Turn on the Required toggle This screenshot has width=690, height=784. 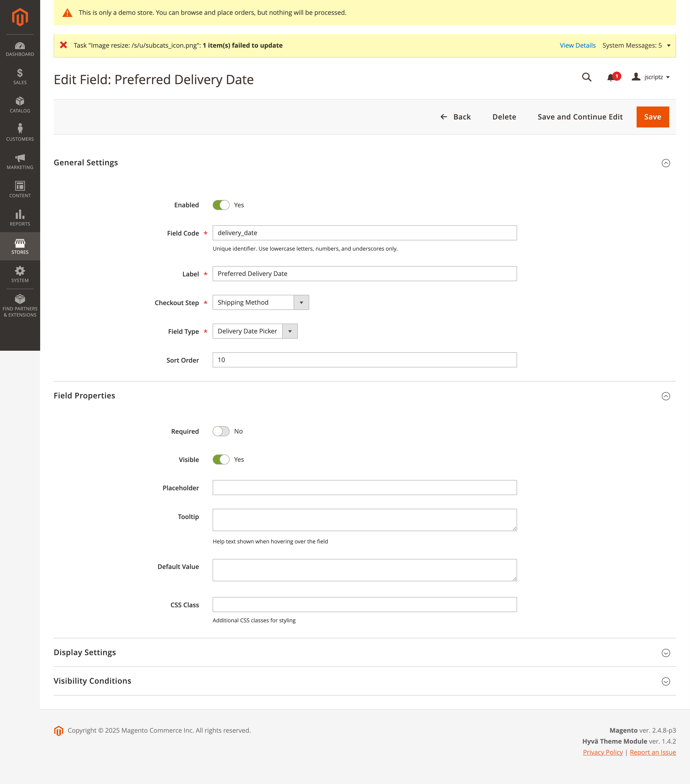coord(221,431)
